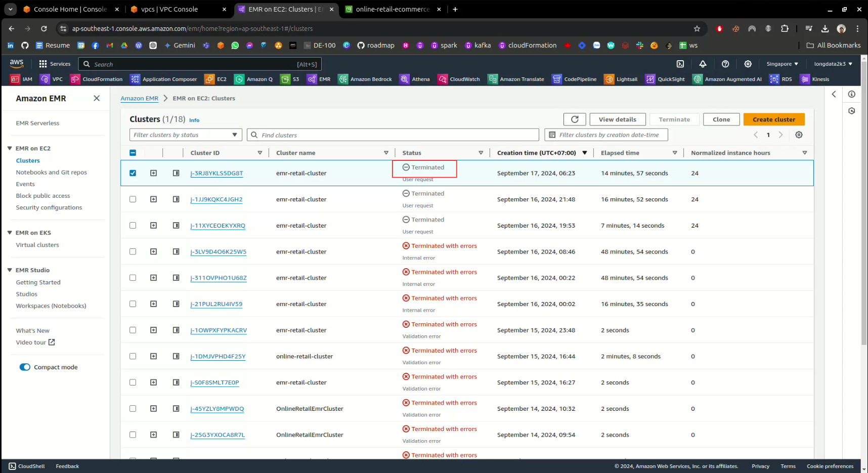The height and width of the screenshot is (473, 868).
Task: Expand row details for cluster j-3LV9D4O6K25W5
Action: (153, 252)
